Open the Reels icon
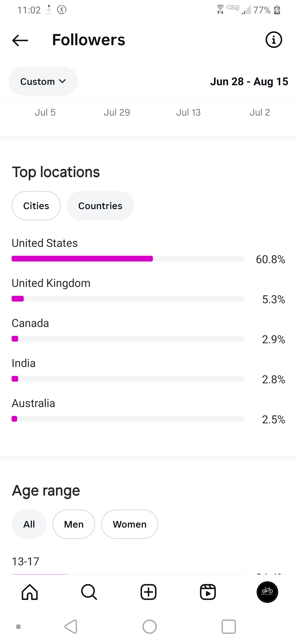 pos(208,592)
